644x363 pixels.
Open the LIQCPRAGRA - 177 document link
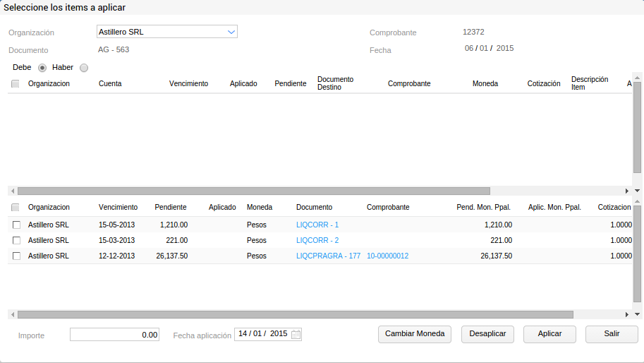[x=328, y=256]
